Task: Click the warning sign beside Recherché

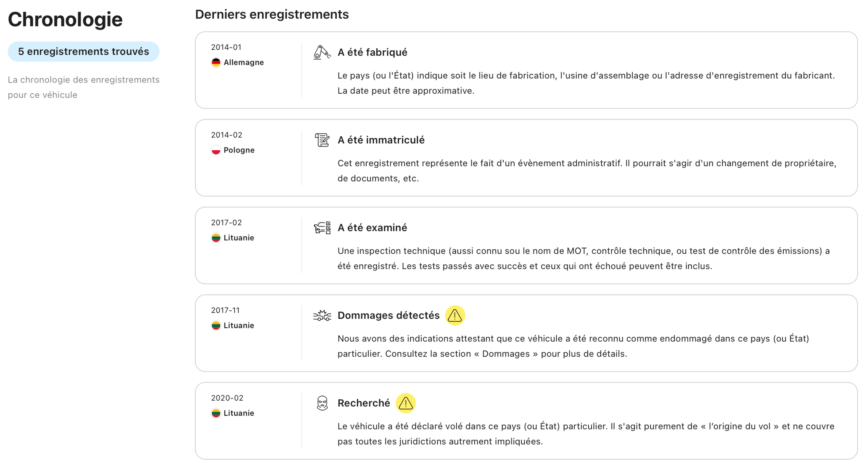Action: click(405, 403)
